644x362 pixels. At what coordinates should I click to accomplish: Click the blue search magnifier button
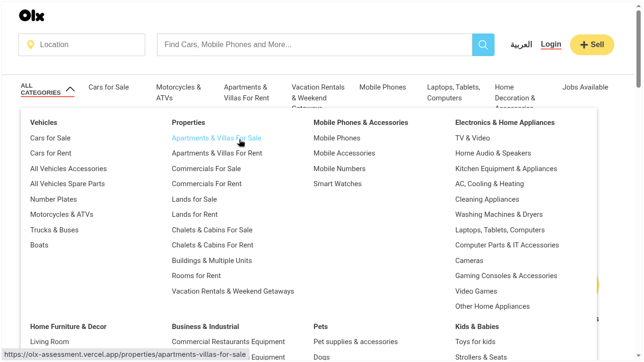click(x=483, y=45)
